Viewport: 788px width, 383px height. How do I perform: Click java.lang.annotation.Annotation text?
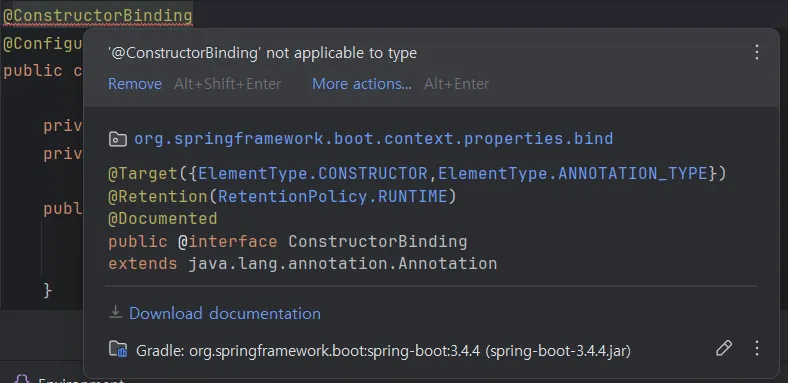pos(343,264)
